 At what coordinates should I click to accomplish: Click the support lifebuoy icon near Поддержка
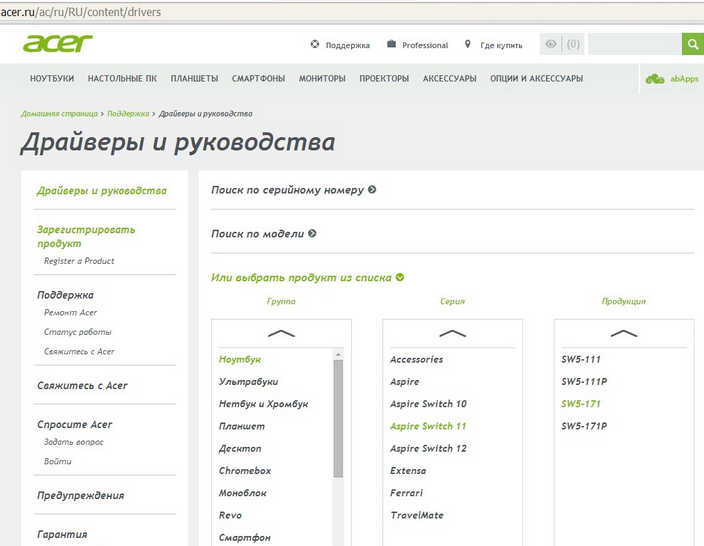(315, 44)
